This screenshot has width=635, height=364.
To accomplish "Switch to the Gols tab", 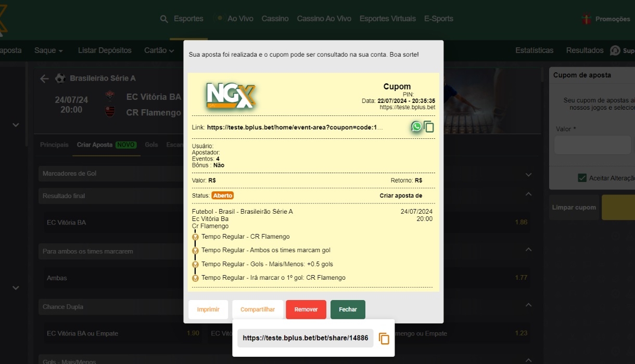I will pyautogui.click(x=151, y=145).
